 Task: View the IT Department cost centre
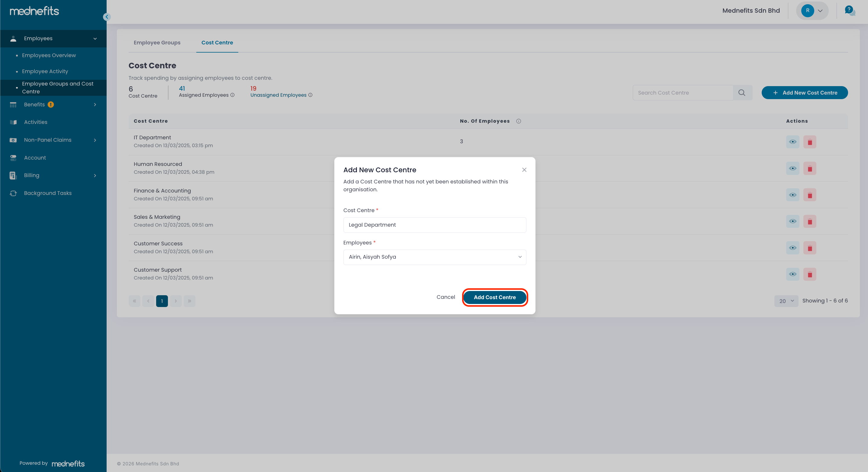(x=792, y=142)
